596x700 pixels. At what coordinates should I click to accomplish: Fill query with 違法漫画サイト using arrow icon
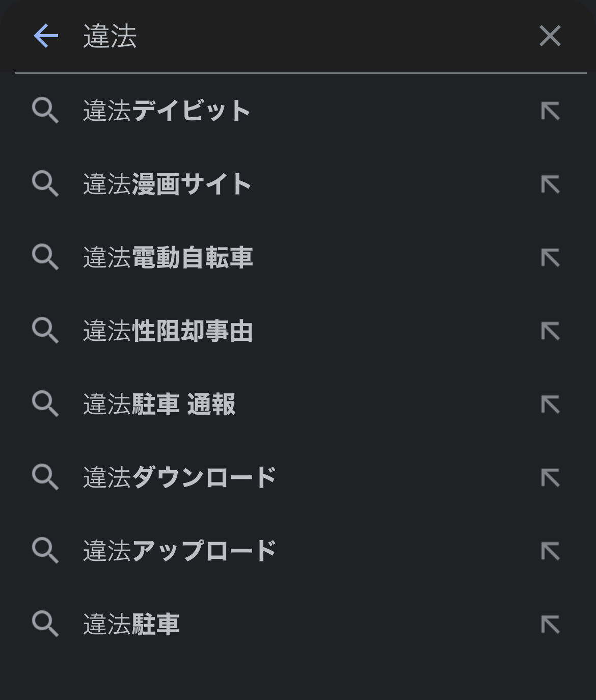pyautogui.click(x=550, y=184)
